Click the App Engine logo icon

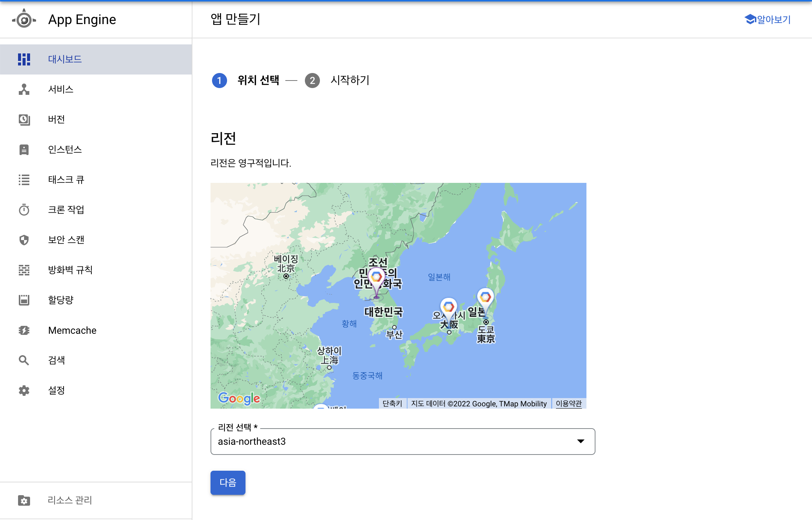(24, 20)
